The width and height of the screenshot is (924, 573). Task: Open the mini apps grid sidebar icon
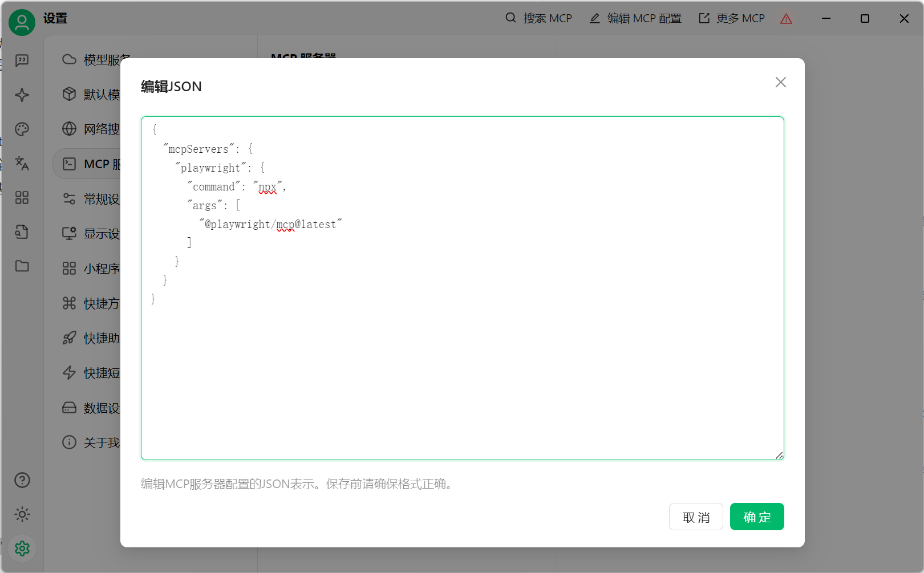[x=22, y=198]
